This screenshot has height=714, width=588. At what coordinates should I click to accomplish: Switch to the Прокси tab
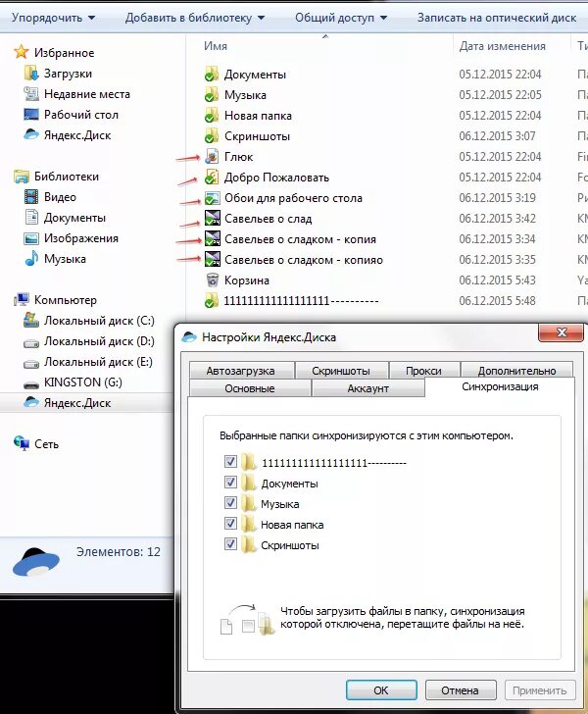423,371
